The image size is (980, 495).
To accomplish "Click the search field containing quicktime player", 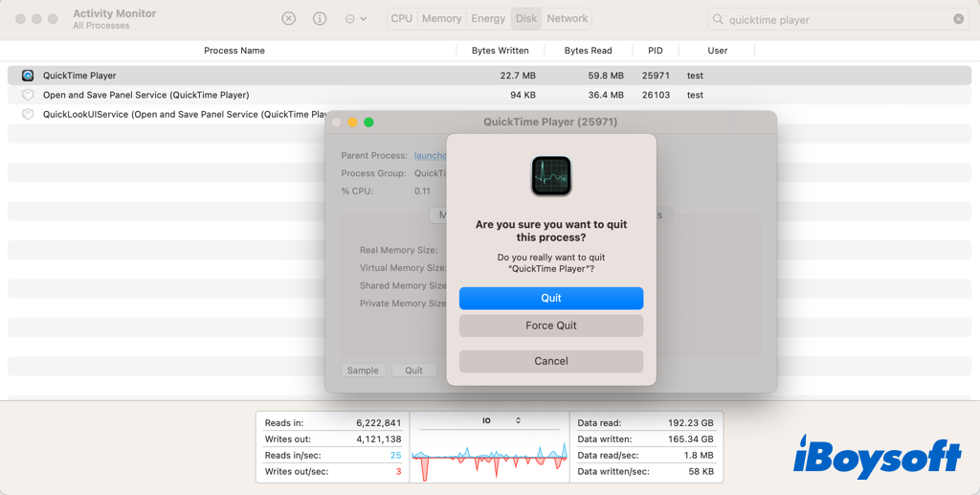I will (833, 19).
